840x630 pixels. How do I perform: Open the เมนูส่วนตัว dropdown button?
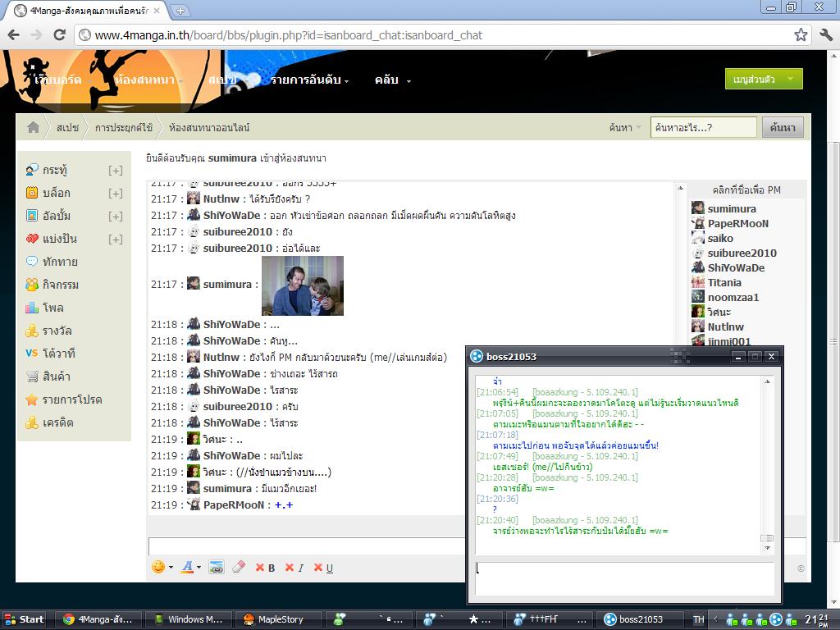(764, 79)
